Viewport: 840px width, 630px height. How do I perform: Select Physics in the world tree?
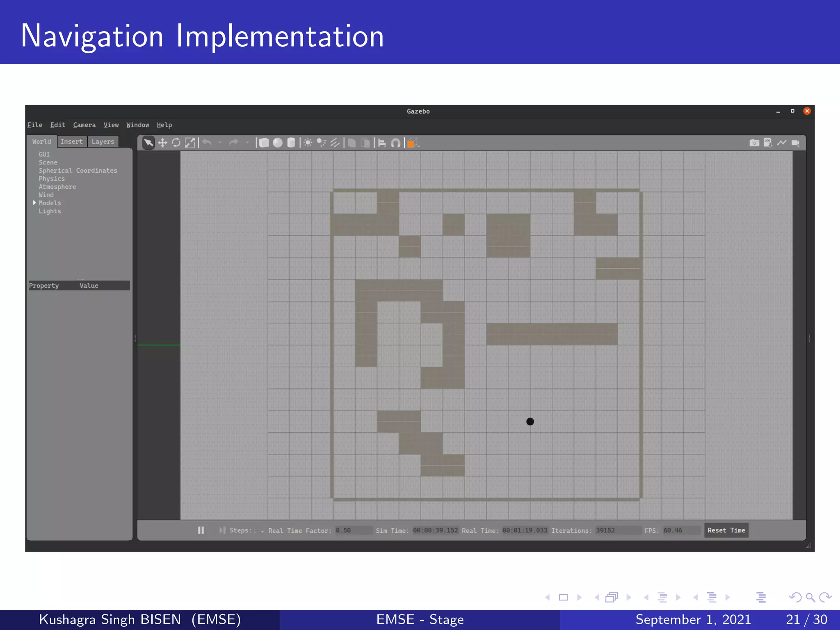(x=52, y=179)
